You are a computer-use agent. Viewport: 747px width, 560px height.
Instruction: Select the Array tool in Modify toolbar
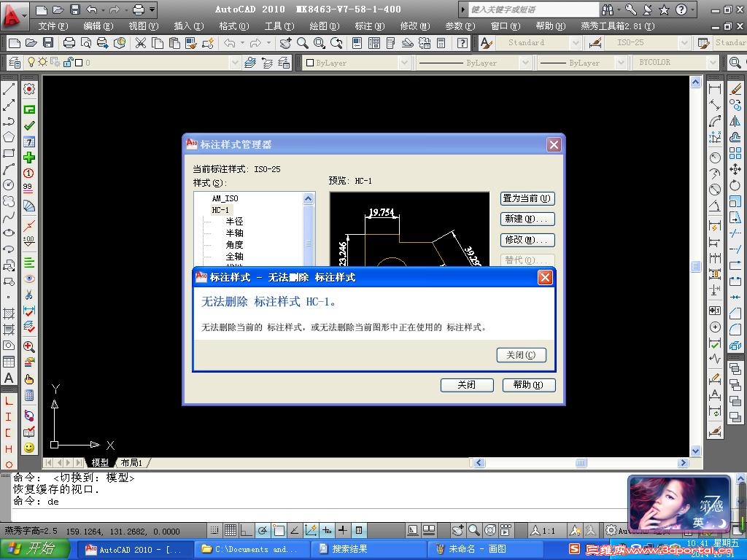coord(735,153)
